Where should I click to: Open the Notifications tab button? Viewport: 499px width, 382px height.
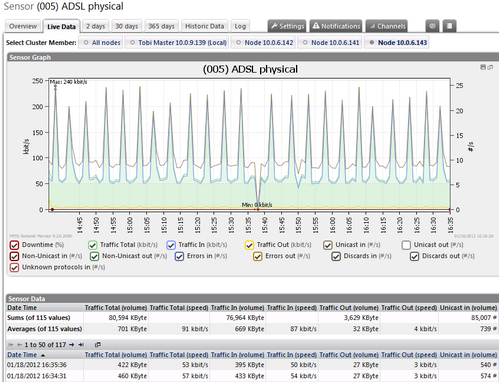click(336, 26)
